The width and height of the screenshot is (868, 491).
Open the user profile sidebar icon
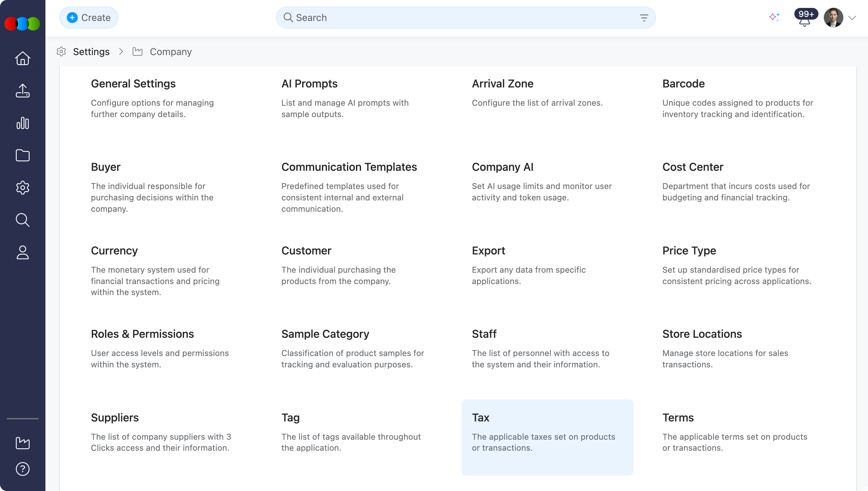(23, 252)
